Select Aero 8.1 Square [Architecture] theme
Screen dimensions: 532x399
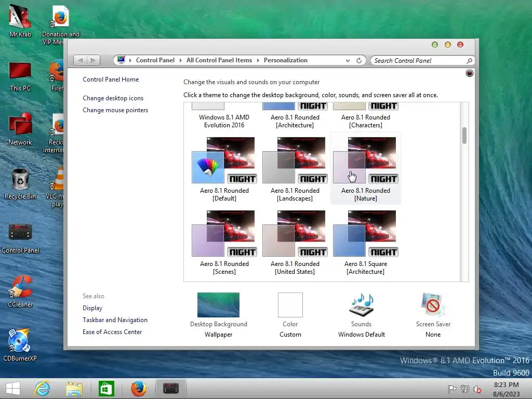[x=365, y=242]
